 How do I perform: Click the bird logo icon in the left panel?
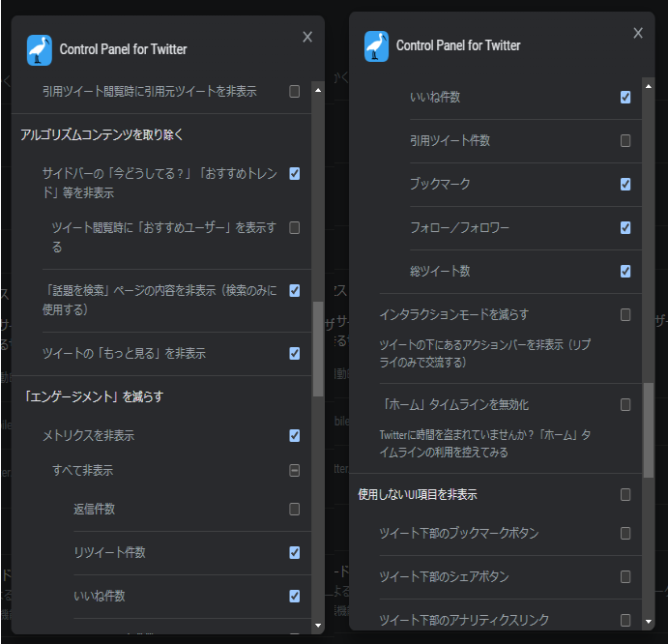[x=40, y=50]
